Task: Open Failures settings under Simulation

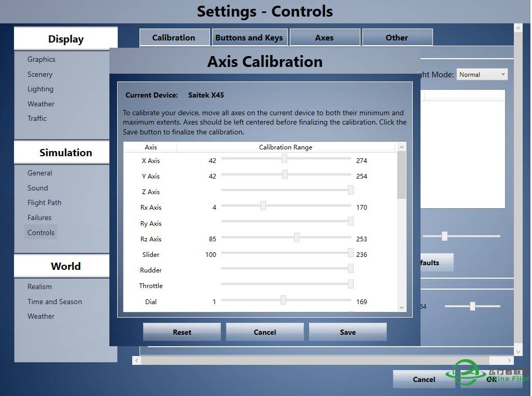Action: tap(39, 217)
